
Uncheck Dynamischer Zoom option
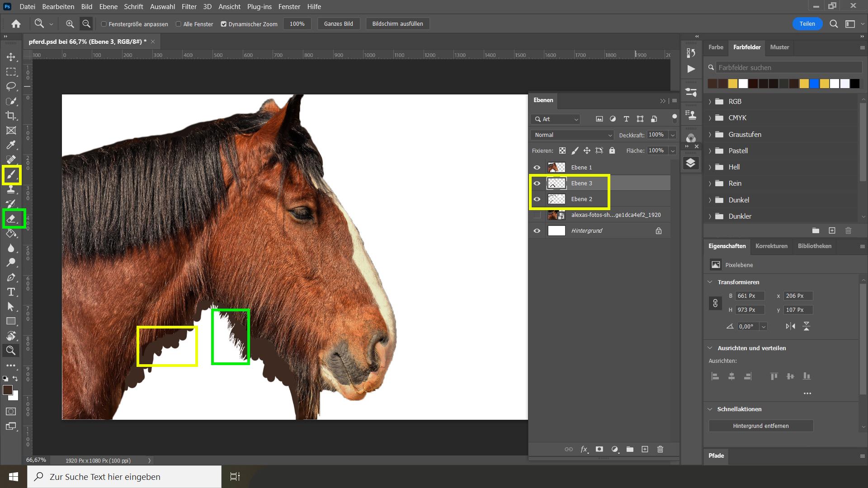tap(223, 24)
